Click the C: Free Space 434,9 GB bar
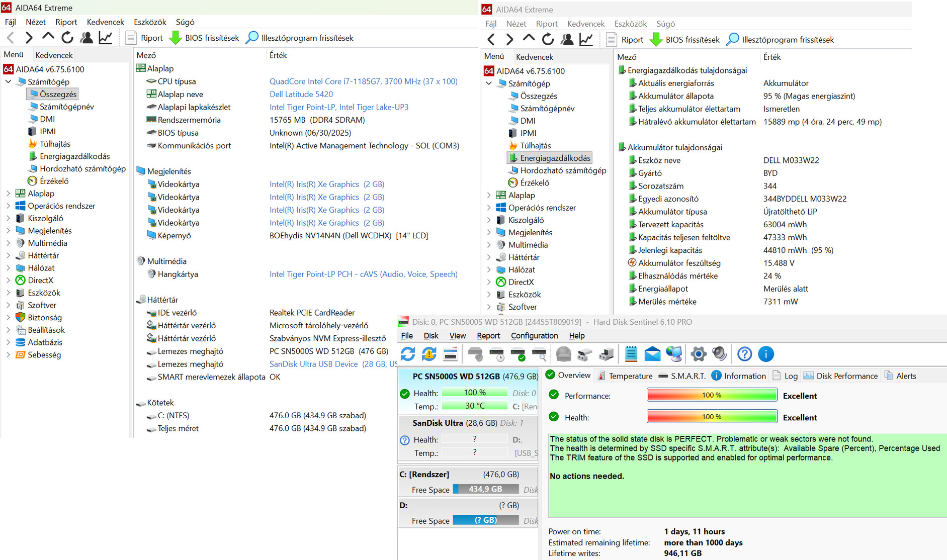947x560 pixels. coord(486,489)
